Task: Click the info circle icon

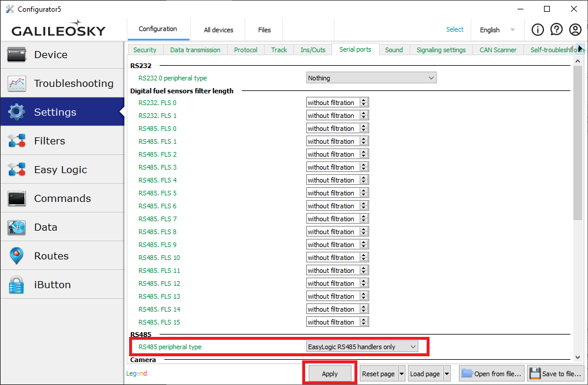Action: [538, 29]
